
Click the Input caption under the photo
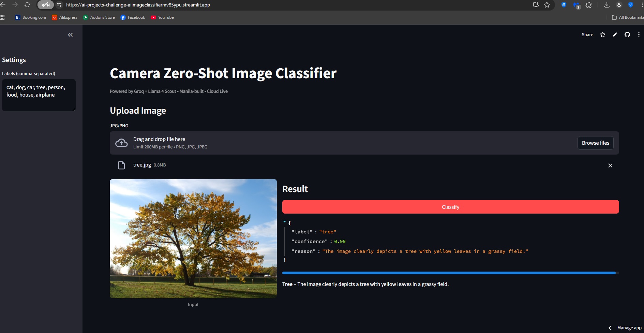(193, 305)
